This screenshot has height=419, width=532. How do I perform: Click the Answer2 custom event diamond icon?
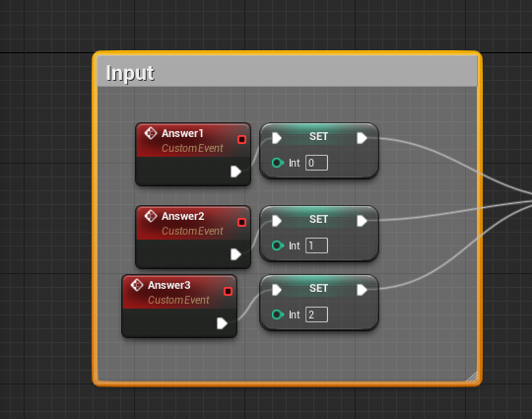tap(151, 216)
